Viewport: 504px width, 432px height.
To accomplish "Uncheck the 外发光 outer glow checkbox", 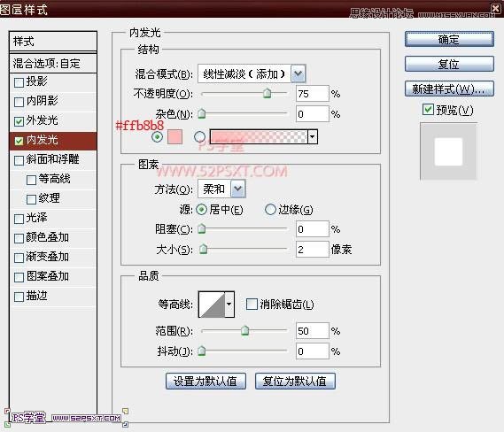I will [19, 121].
